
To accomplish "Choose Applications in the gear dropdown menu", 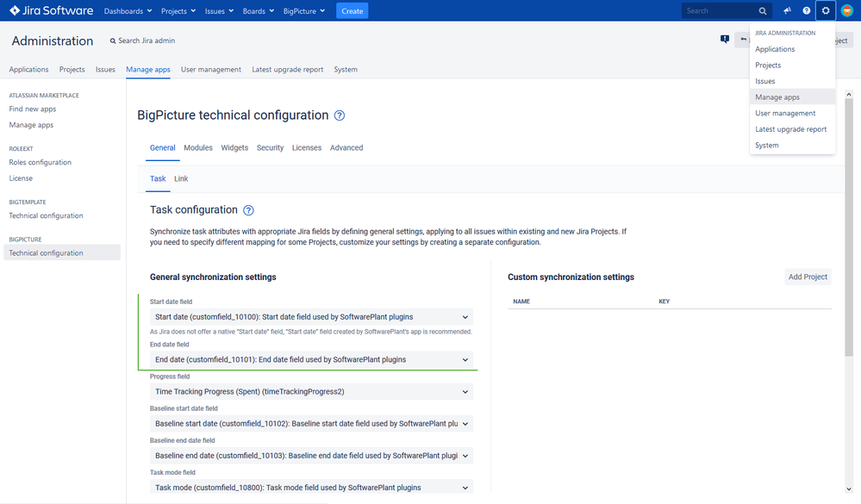I will tap(792, 49).
